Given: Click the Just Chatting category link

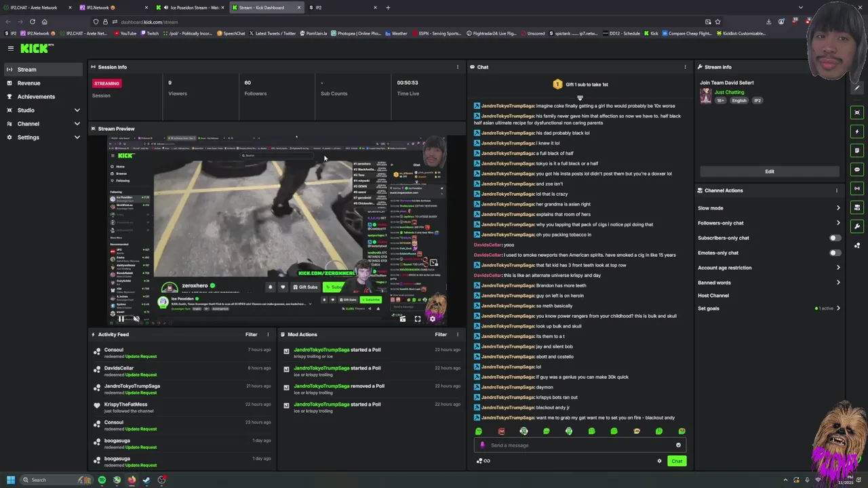Looking at the screenshot, I should 729,92.
